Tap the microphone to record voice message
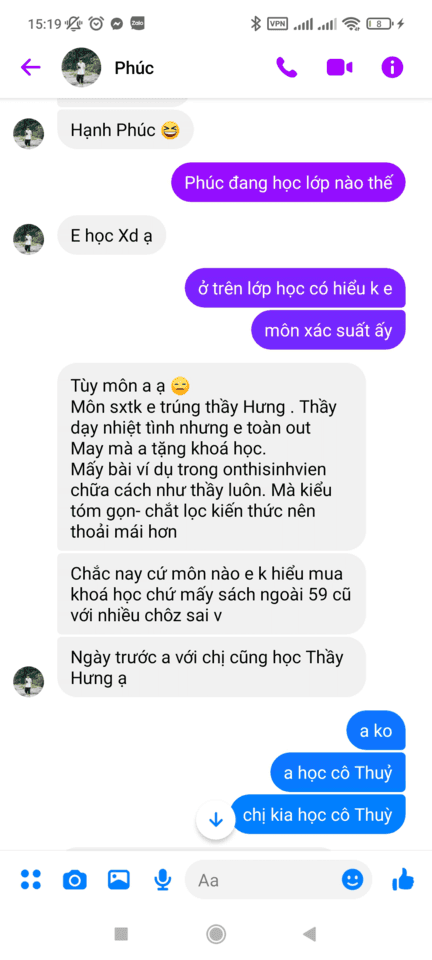Screen dimensions: 432x960 tap(162, 880)
